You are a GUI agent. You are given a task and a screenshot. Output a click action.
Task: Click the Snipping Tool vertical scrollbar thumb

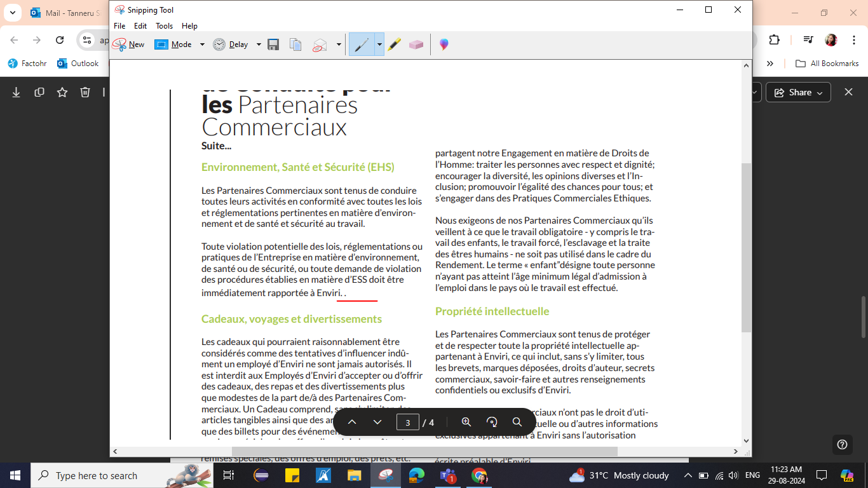click(x=747, y=248)
